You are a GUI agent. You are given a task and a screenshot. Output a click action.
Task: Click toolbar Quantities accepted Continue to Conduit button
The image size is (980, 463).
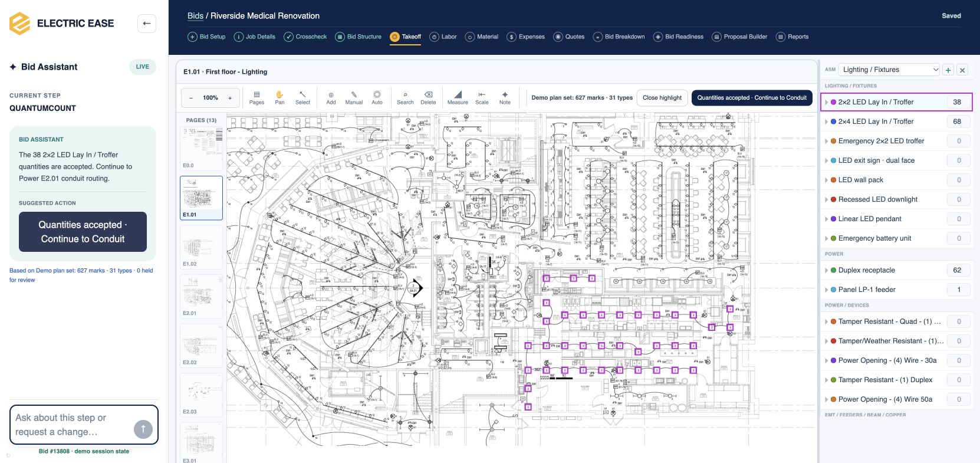pyautogui.click(x=752, y=98)
